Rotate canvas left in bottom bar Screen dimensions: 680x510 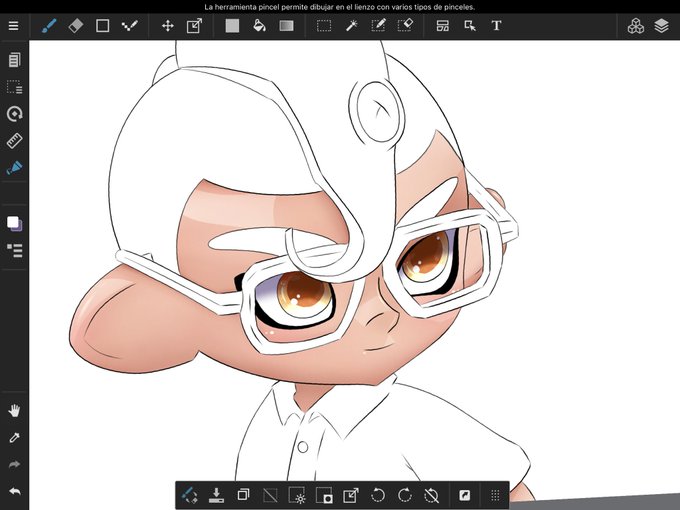tap(378, 495)
